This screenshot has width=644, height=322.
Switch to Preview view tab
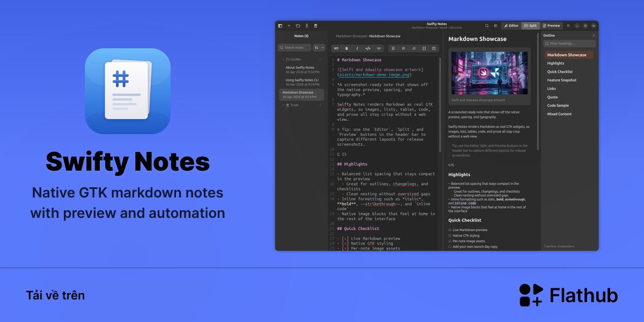tap(551, 26)
